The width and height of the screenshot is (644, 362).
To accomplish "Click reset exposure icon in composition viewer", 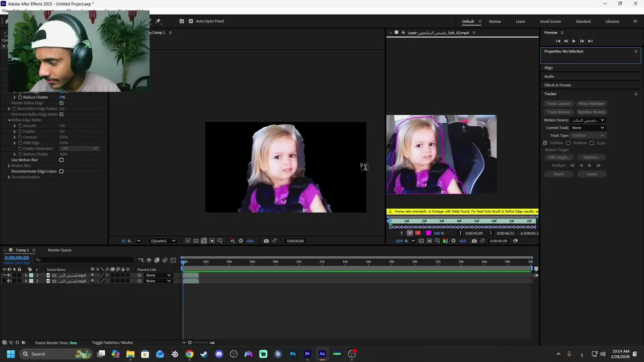I will point(240,241).
